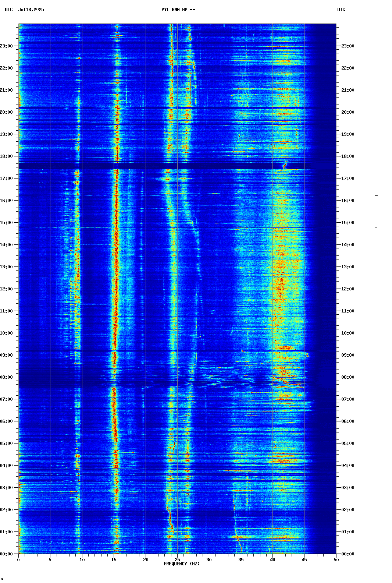
Task: Click the UTC label beside the date
Action: [9, 10]
